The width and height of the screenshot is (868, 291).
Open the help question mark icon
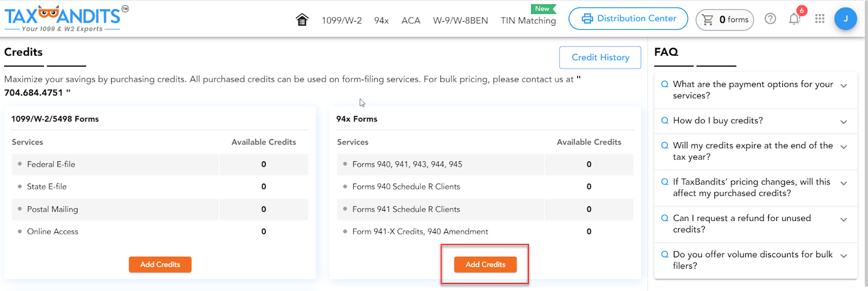click(x=770, y=19)
